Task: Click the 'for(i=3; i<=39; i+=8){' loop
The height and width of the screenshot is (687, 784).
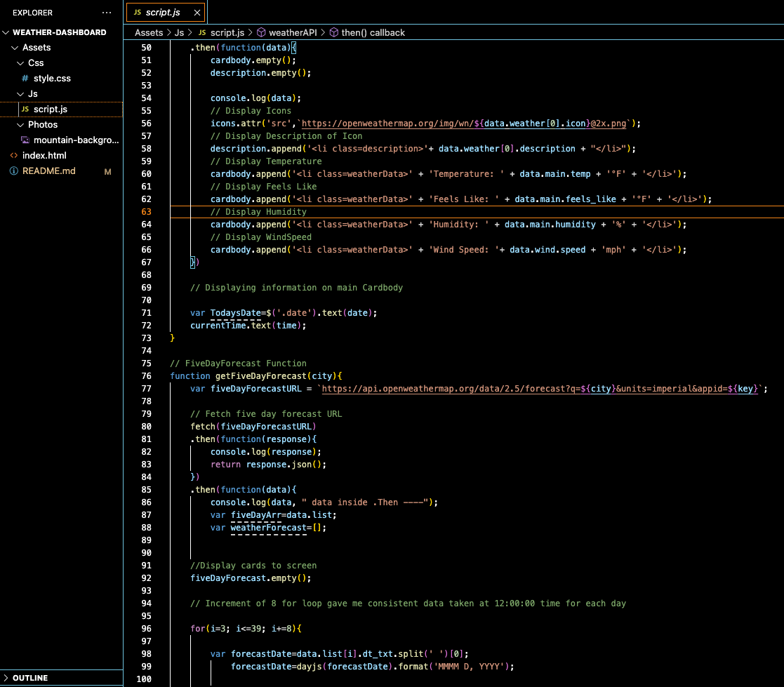Action: [x=246, y=629]
